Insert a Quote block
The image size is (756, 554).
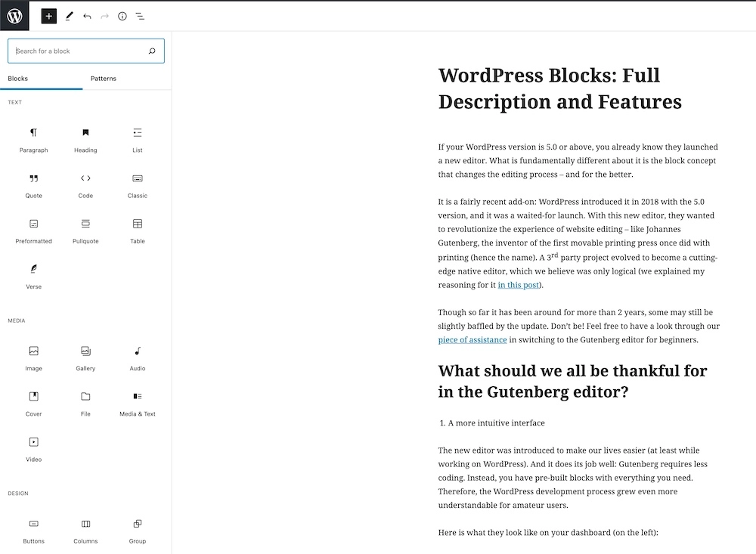click(34, 186)
